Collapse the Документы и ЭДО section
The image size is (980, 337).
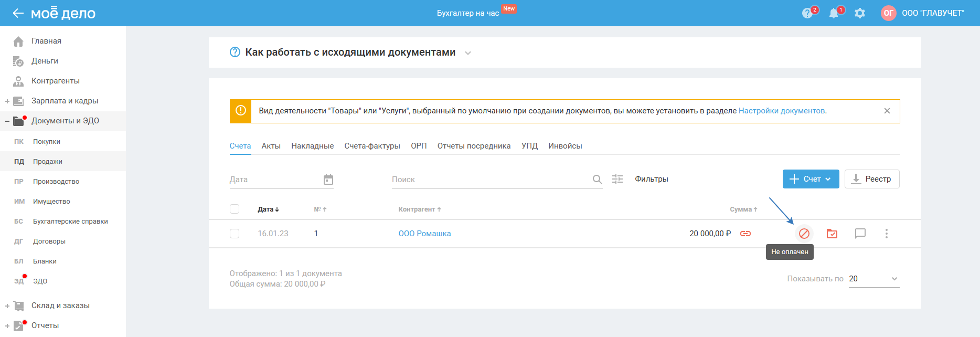tap(7, 121)
